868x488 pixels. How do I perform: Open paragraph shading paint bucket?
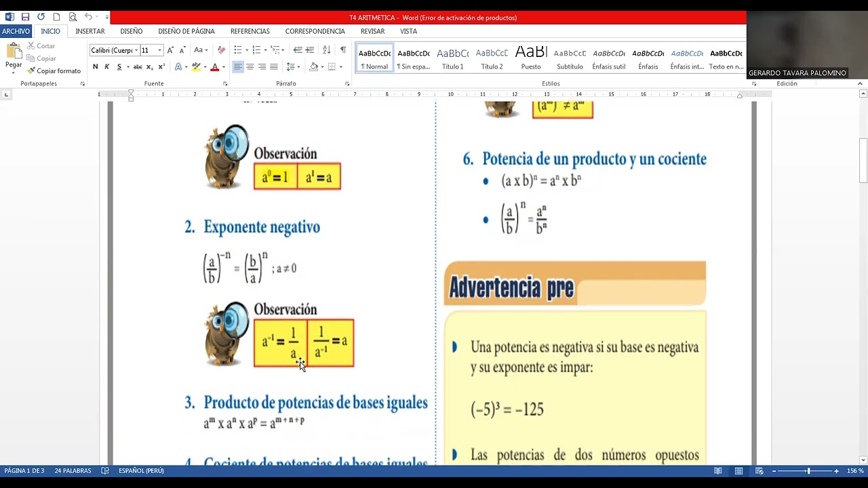(x=313, y=66)
